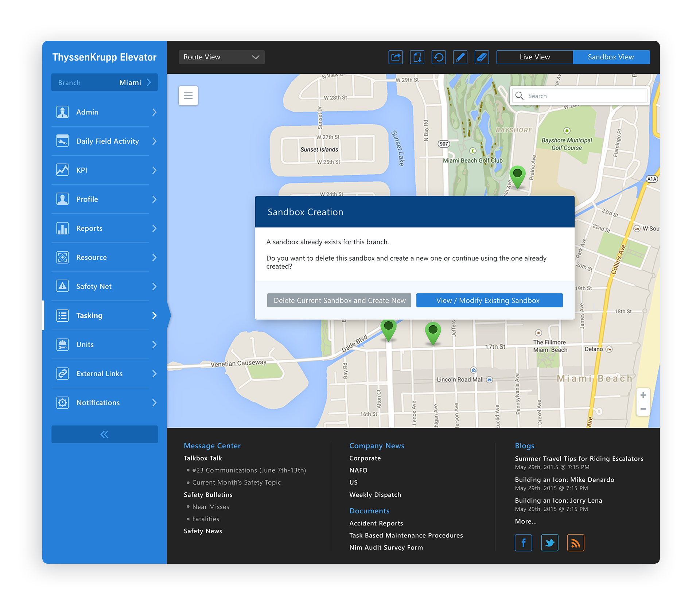
Task: Click the green pin on Dade Blvd
Action: pos(389,330)
